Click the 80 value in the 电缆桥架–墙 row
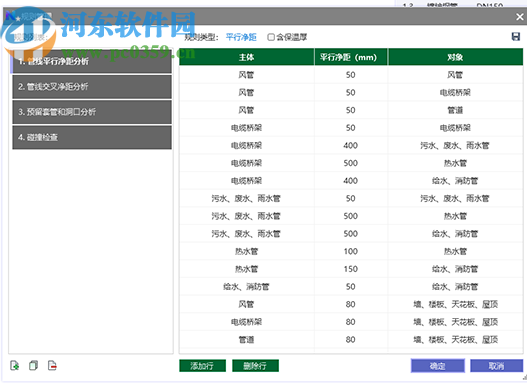The width and height of the screenshot is (527, 391). click(x=351, y=322)
